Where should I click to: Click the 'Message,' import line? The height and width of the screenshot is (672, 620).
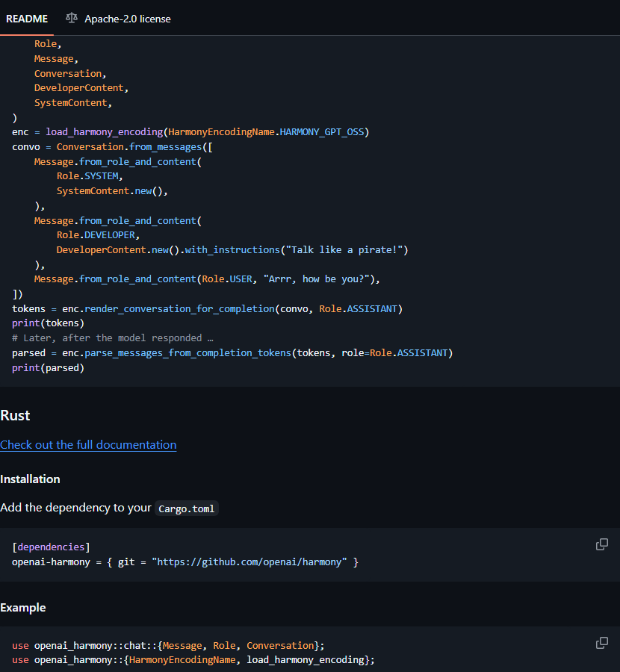coord(56,59)
